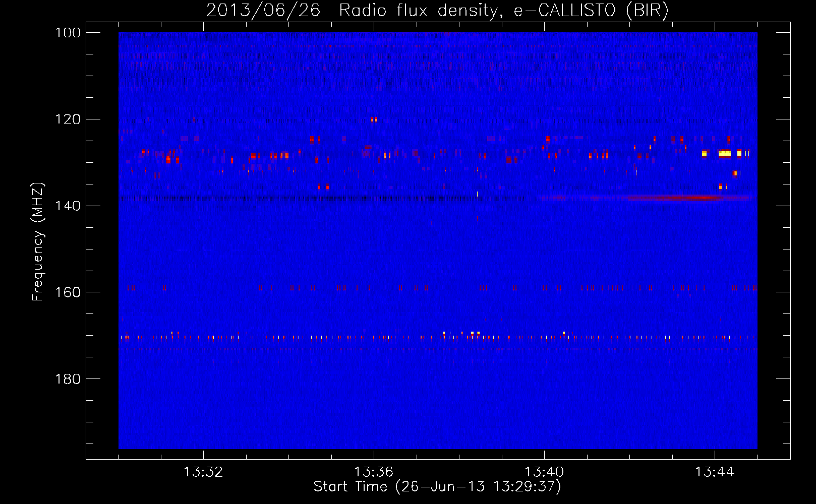This screenshot has width=816, height=504.
Task: Click the 13:32 time tick label
Action: click(x=203, y=472)
